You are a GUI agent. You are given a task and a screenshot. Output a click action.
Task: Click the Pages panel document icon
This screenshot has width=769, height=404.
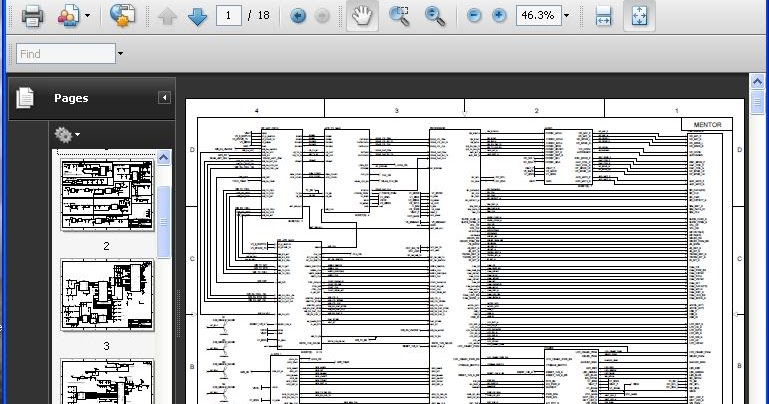[x=25, y=98]
